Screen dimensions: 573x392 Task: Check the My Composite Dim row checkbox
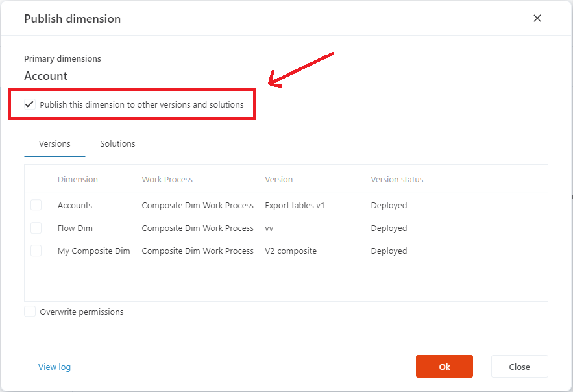coord(36,251)
